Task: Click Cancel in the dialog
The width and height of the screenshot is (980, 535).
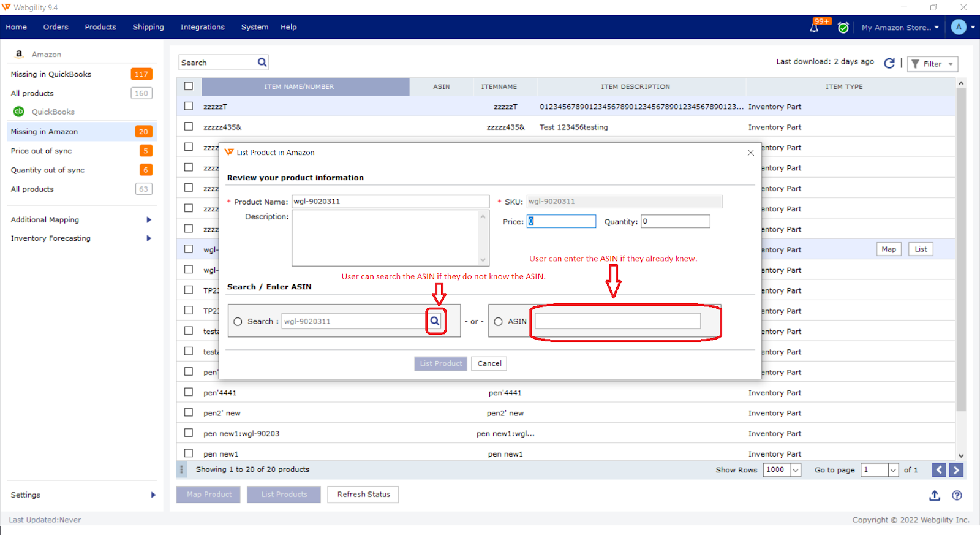Action: point(489,363)
